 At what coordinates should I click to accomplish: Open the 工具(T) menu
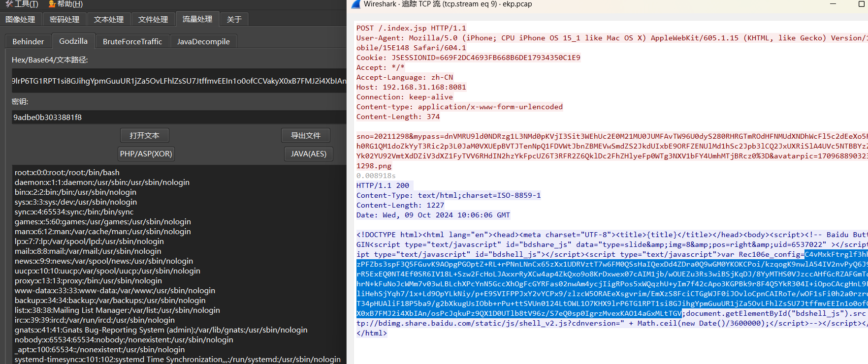click(22, 4)
